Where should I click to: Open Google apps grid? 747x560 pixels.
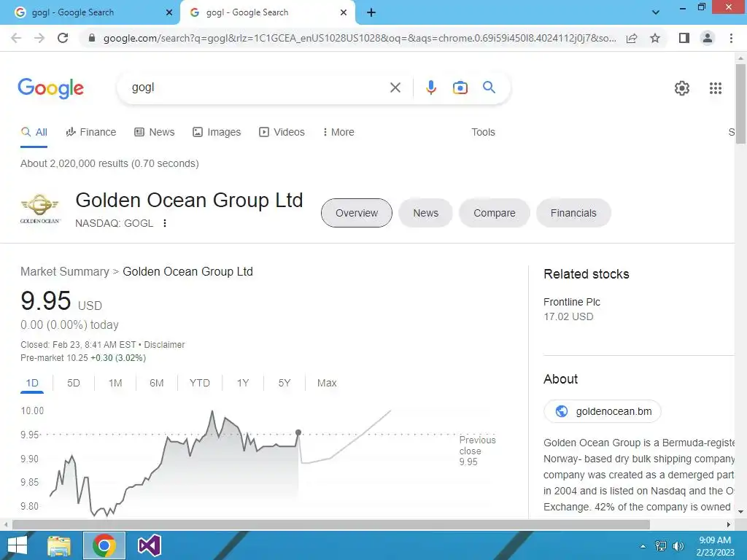click(715, 88)
